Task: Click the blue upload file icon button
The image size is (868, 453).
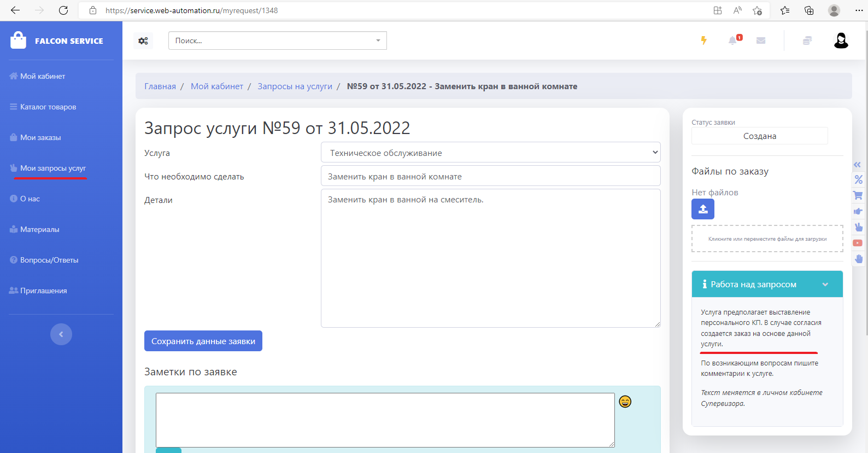Action: click(703, 209)
